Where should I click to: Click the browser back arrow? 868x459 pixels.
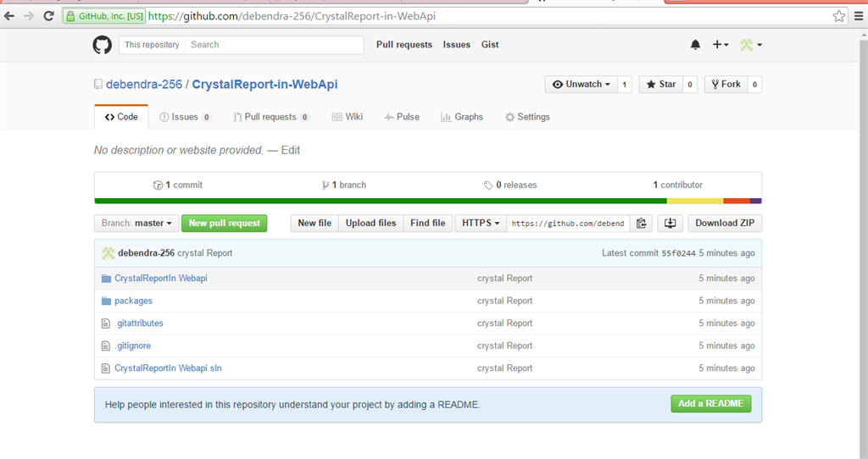click(x=9, y=16)
